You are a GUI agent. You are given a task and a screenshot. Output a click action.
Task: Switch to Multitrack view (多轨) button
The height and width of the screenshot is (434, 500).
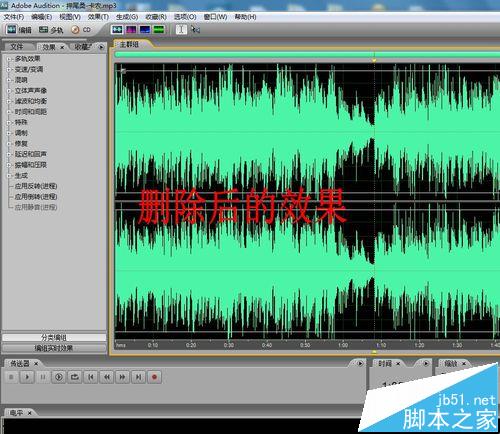51,30
